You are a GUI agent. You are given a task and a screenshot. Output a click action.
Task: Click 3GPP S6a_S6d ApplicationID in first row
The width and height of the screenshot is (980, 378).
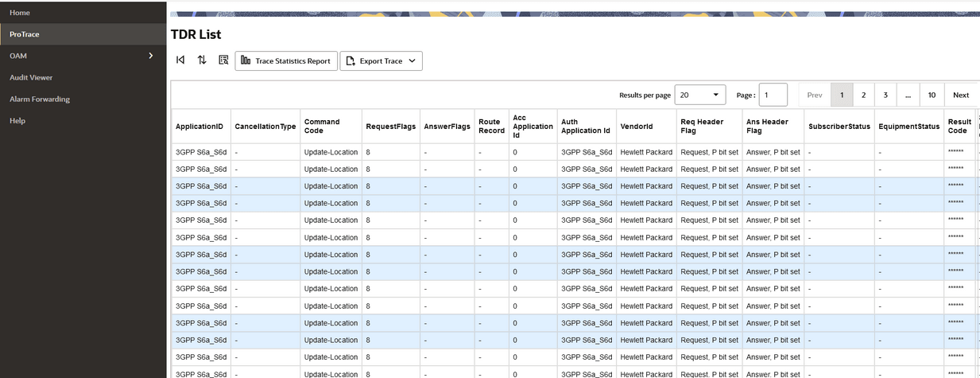tap(201, 152)
